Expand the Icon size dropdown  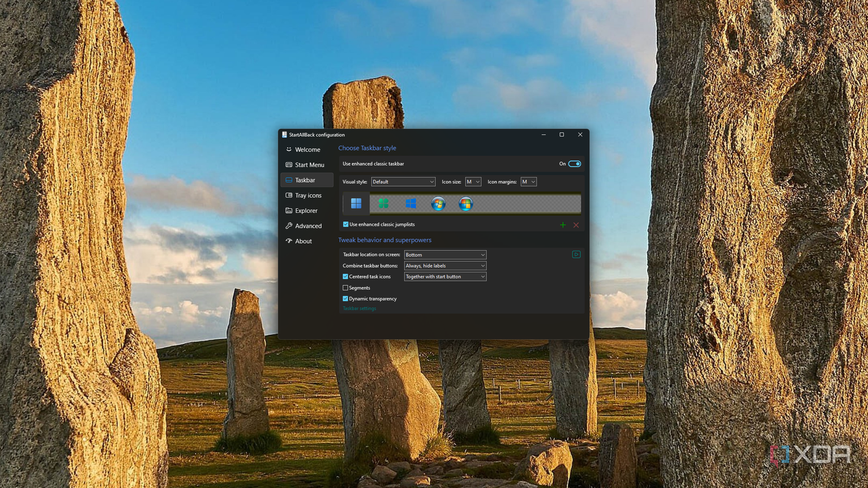pos(473,182)
